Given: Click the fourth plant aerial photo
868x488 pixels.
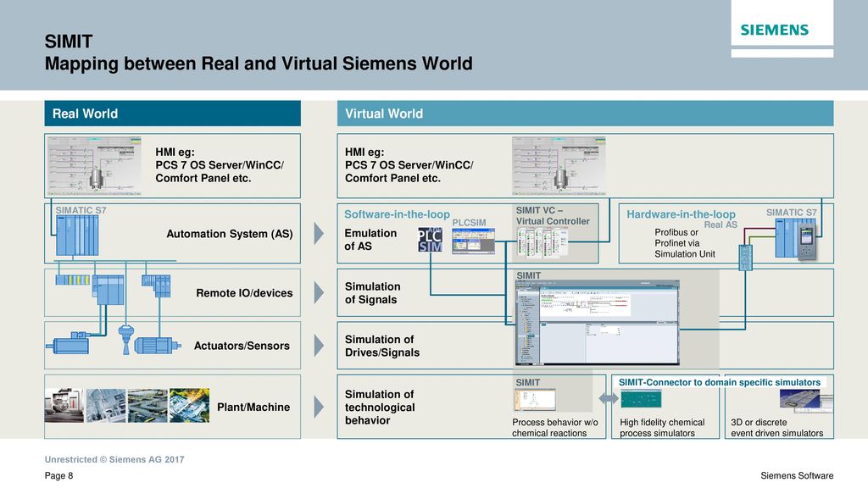Looking at the screenshot, I should 189,406.
